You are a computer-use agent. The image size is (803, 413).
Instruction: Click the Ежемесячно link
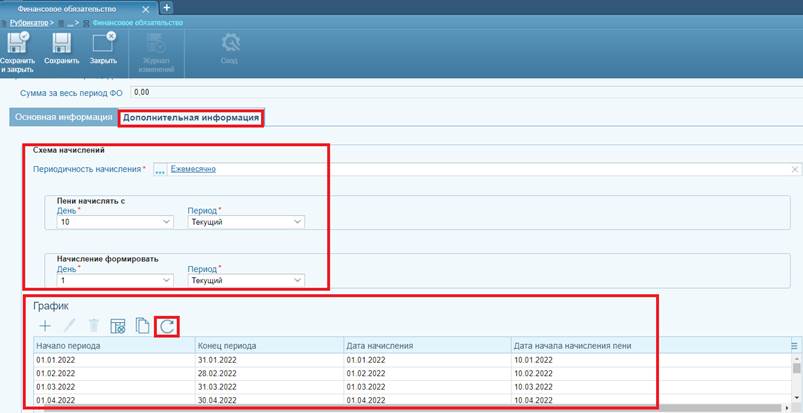pos(193,169)
